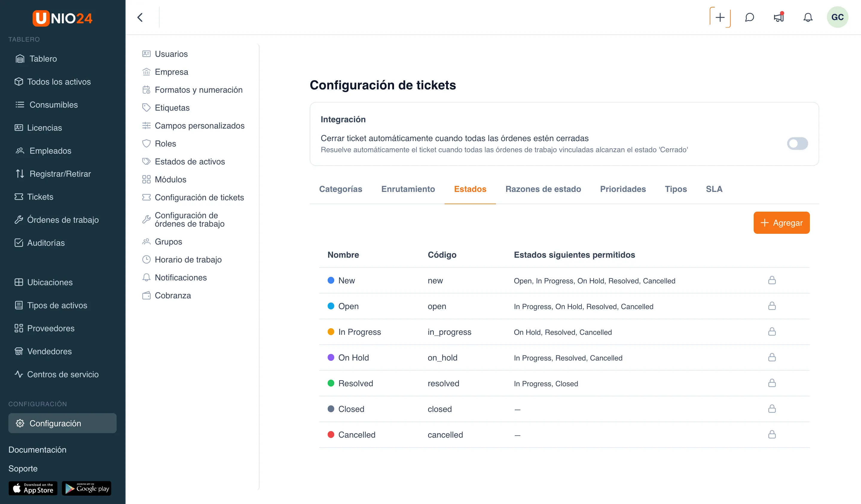861x504 pixels.
Task: Click the in_progress code cell
Action: 449,332
